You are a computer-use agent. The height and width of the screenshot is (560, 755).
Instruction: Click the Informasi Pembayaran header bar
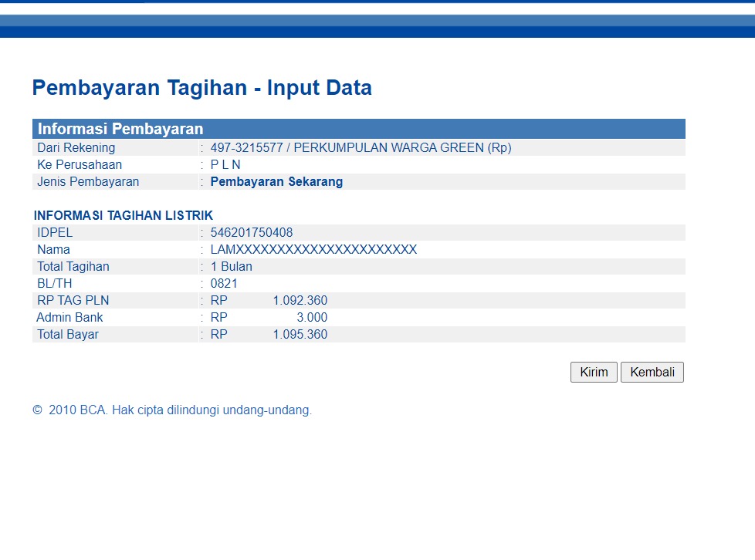pyautogui.click(x=358, y=129)
